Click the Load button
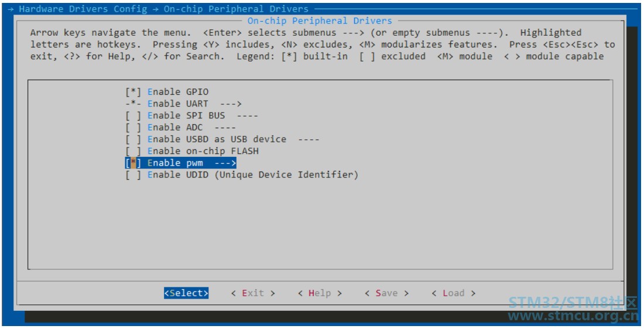Image resolution: width=644 pixels, height=329 pixels. pyautogui.click(x=453, y=293)
